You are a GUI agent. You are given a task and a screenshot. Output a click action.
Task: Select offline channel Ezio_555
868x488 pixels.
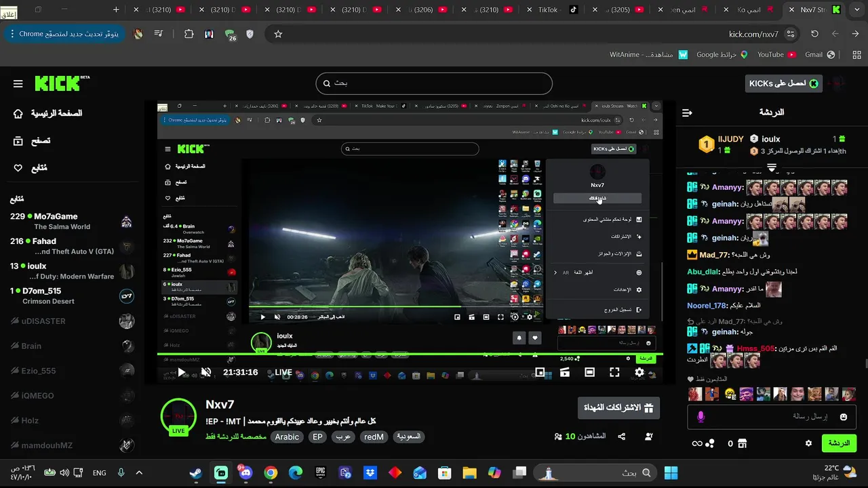[73, 371]
